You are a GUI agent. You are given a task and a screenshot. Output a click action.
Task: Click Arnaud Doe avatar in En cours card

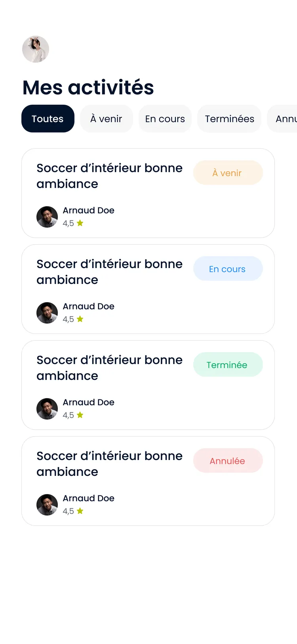point(47,313)
